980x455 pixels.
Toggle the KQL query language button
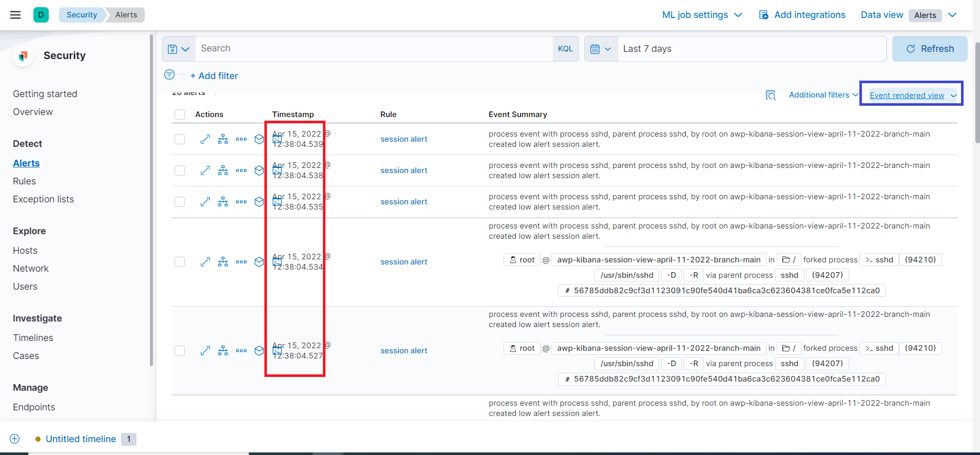tap(565, 49)
